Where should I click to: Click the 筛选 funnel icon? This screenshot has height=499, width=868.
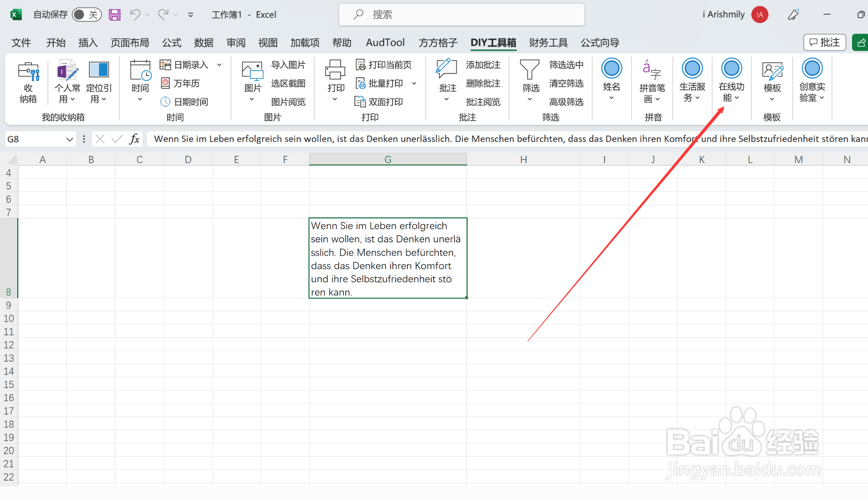[530, 70]
